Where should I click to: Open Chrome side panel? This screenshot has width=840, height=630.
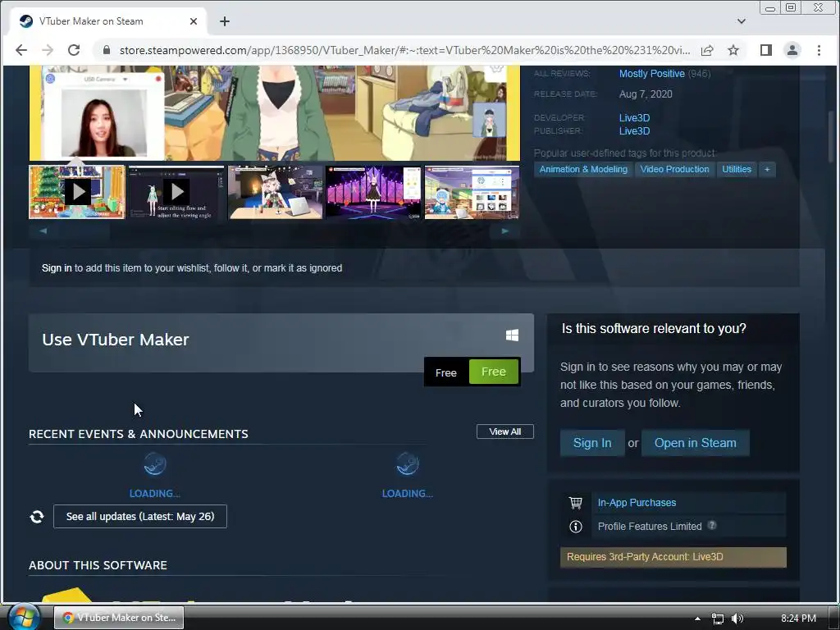coord(766,50)
